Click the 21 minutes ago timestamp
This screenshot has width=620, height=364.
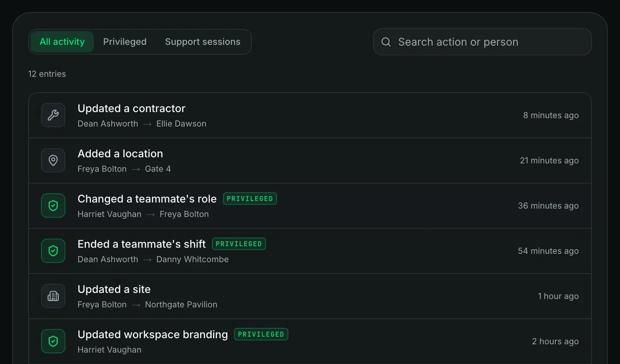549,160
